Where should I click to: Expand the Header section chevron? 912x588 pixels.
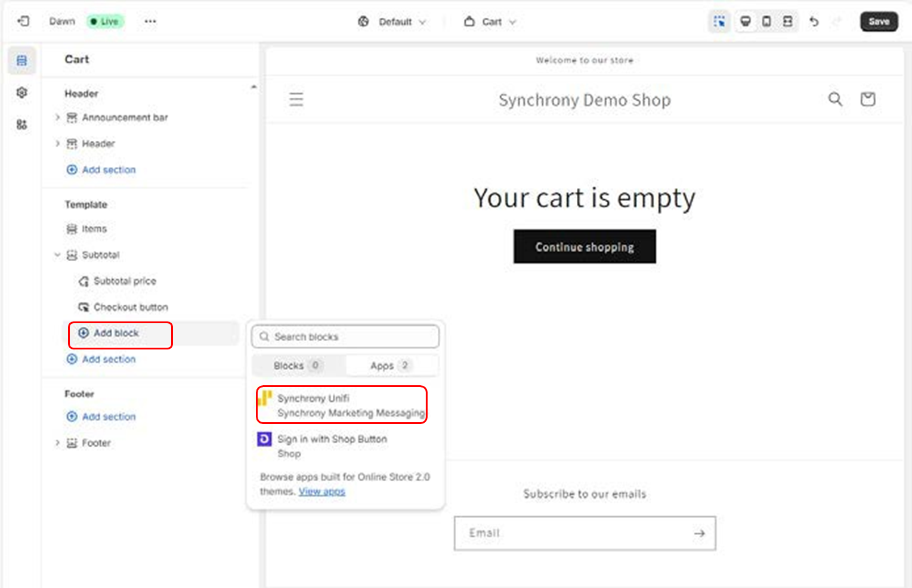[x=57, y=144]
